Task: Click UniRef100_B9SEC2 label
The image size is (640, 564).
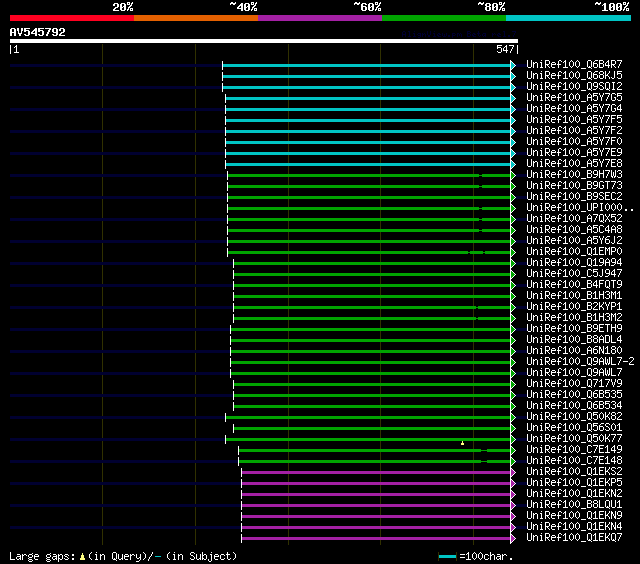Action: pos(574,197)
